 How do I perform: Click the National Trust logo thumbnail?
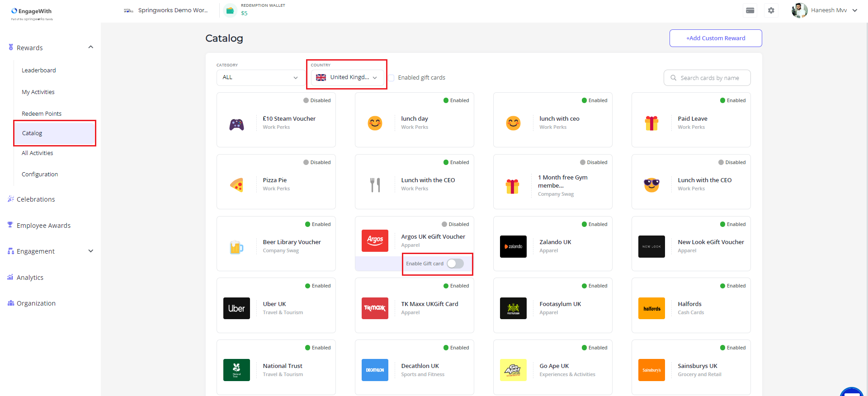coord(236,370)
